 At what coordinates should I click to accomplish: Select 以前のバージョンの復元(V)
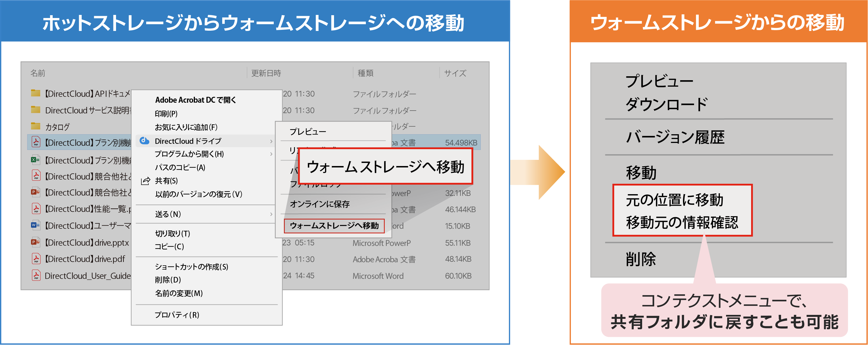coord(199,194)
